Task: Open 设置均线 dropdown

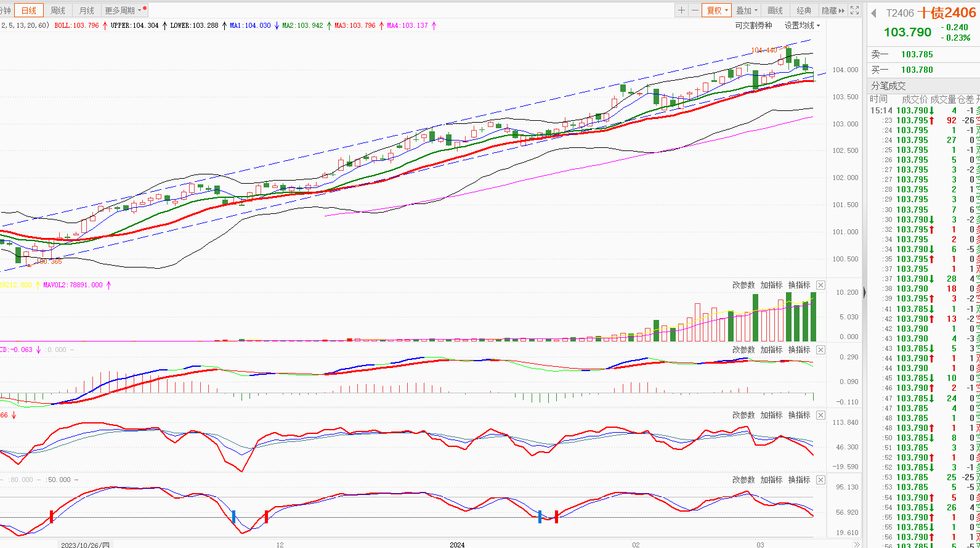Action: click(802, 25)
